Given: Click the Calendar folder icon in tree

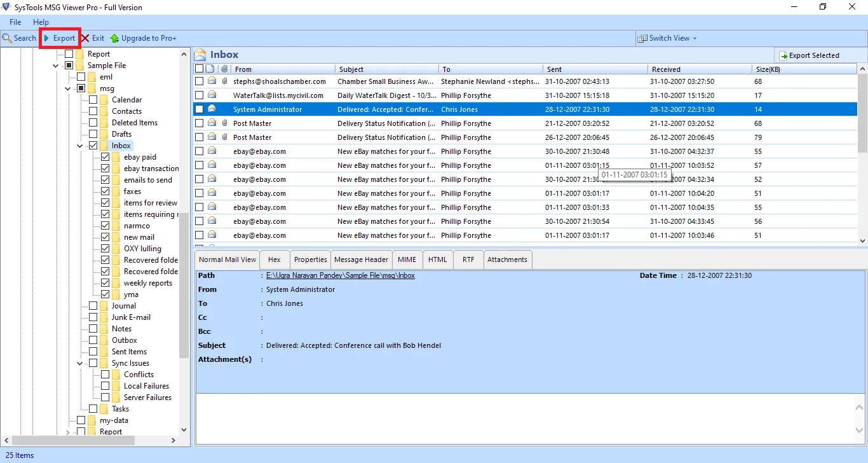Looking at the screenshot, I should (x=104, y=100).
